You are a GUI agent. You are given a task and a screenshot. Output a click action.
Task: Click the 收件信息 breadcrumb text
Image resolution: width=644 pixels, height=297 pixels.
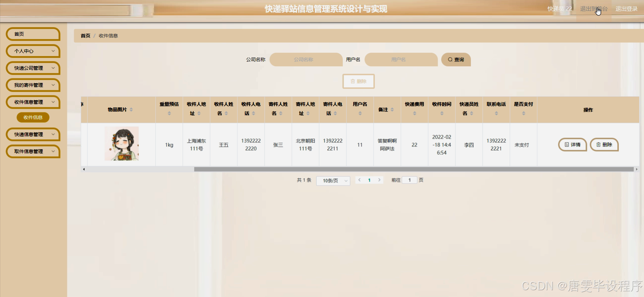click(x=108, y=36)
